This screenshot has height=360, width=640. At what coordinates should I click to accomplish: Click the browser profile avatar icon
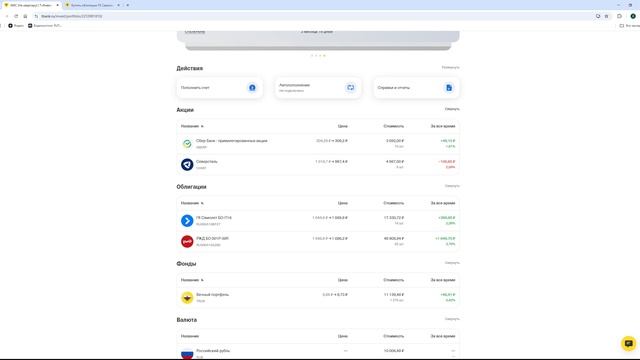633,16
